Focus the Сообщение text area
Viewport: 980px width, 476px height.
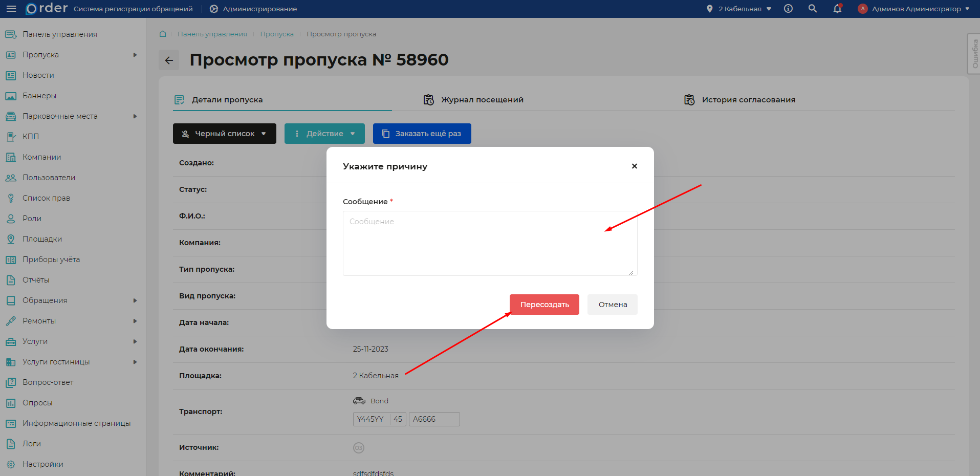coord(490,244)
